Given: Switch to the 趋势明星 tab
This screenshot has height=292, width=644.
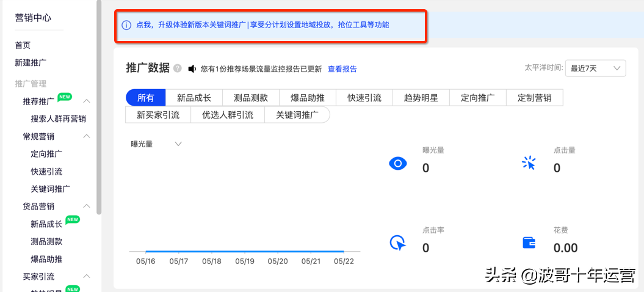Looking at the screenshot, I should point(421,98).
